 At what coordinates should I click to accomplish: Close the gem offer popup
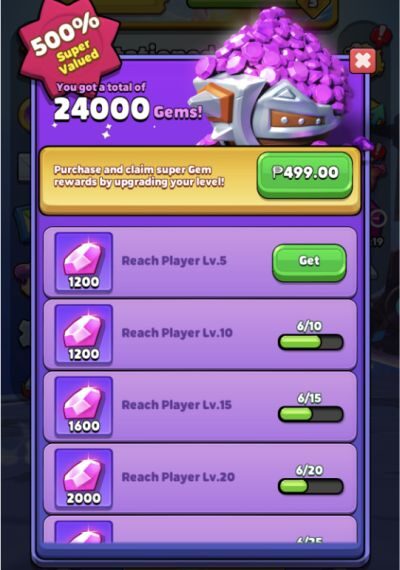[x=362, y=61]
